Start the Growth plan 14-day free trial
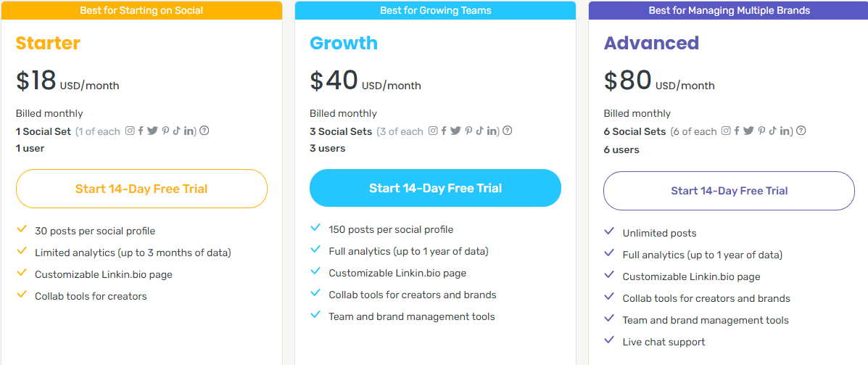This screenshot has height=365, width=868. [x=435, y=188]
